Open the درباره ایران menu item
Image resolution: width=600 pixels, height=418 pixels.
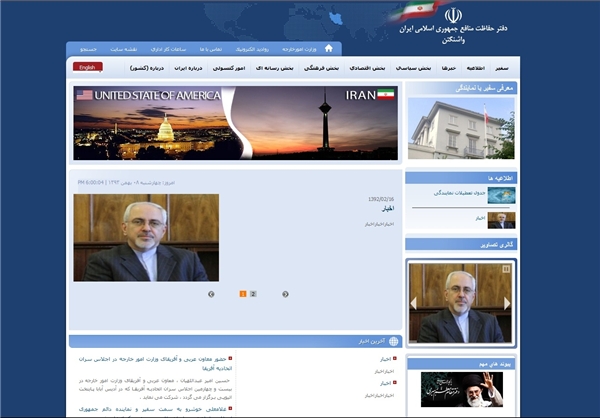[x=188, y=68]
